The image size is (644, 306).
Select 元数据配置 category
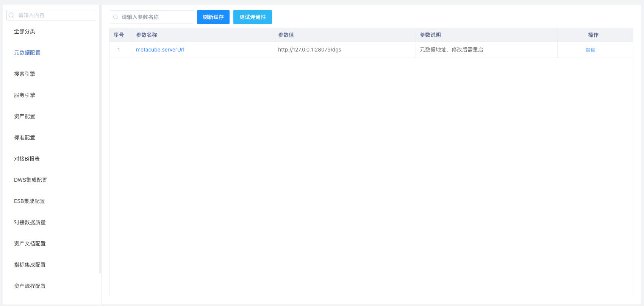pyautogui.click(x=27, y=53)
